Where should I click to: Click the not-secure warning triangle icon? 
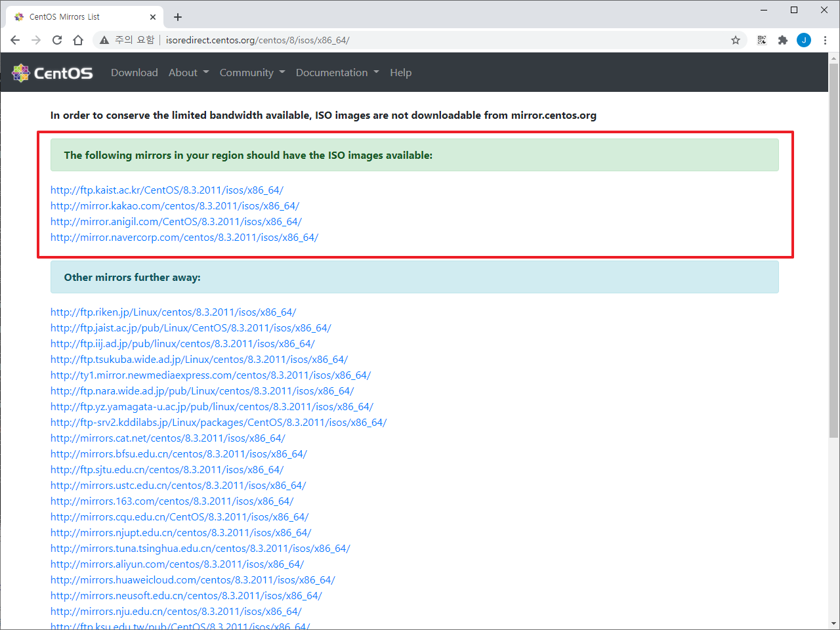pos(104,40)
